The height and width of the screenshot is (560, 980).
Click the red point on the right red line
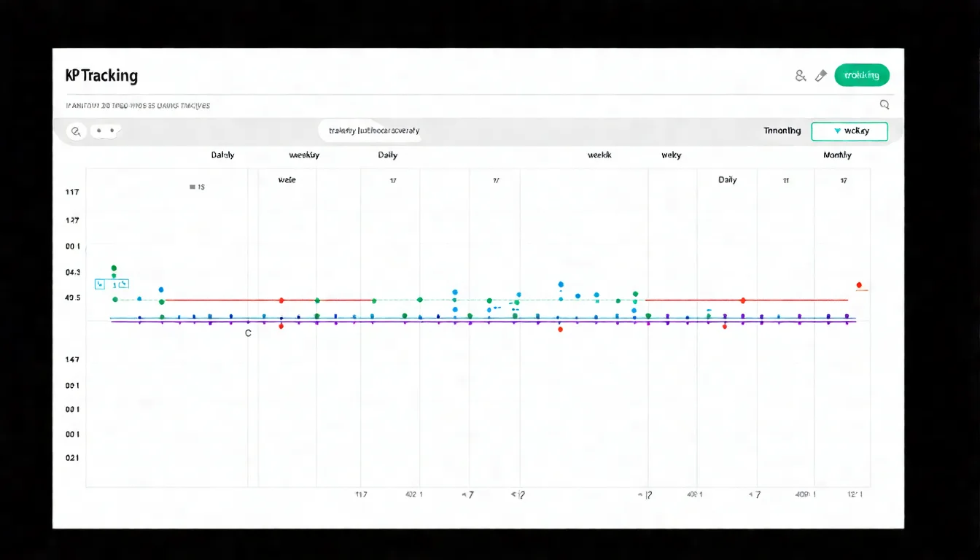[742, 300]
